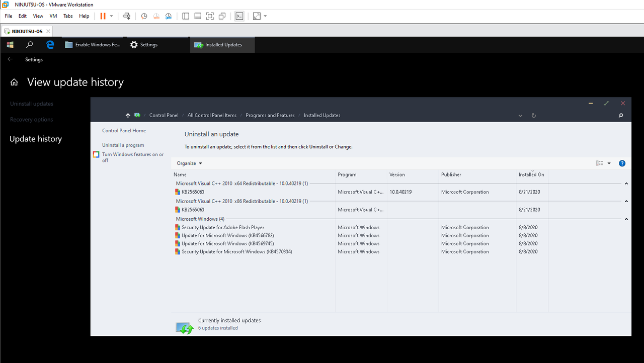Open the view options dropdown arrow
644x363 pixels.
point(609,163)
